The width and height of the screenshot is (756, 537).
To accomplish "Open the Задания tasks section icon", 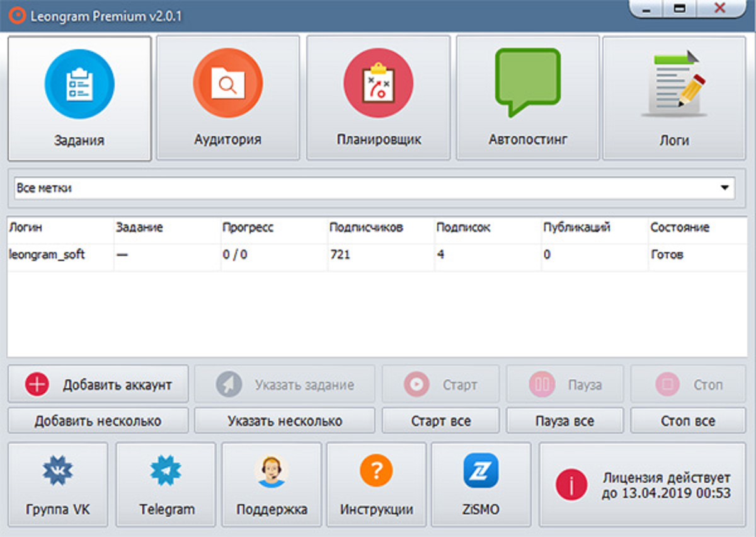I will [x=79, y=84].
